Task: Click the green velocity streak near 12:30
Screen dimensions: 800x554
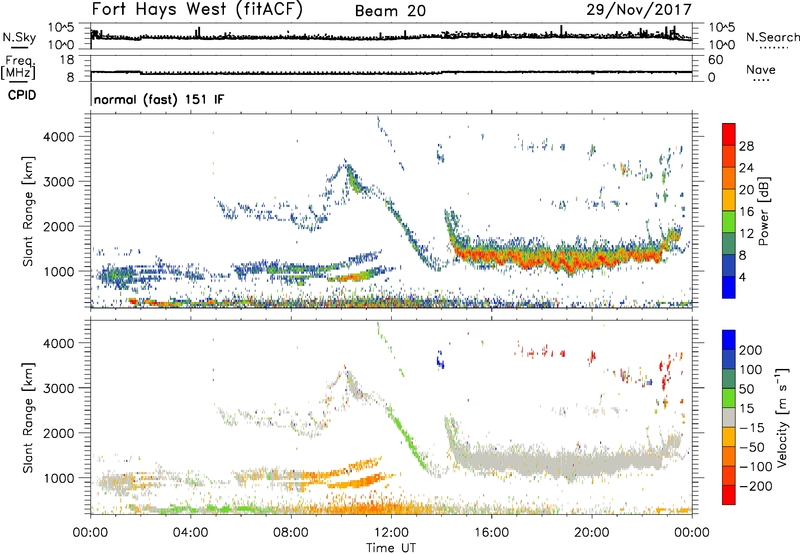Action: (408, 437)
